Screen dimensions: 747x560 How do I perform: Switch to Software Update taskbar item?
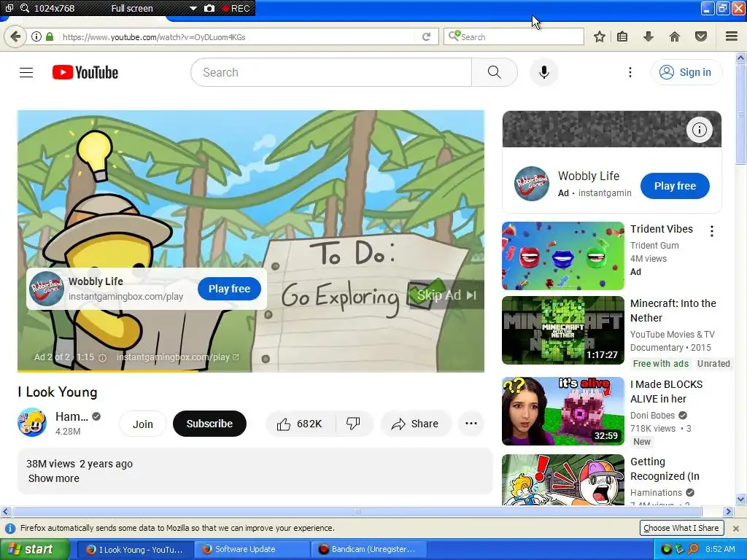point(252,549)
